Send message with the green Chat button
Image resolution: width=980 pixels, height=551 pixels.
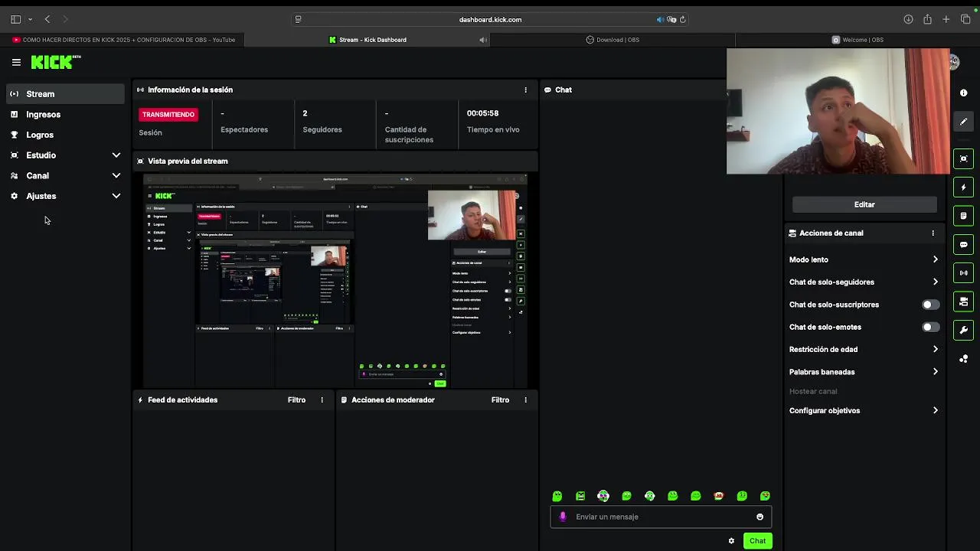click(757, 540)
